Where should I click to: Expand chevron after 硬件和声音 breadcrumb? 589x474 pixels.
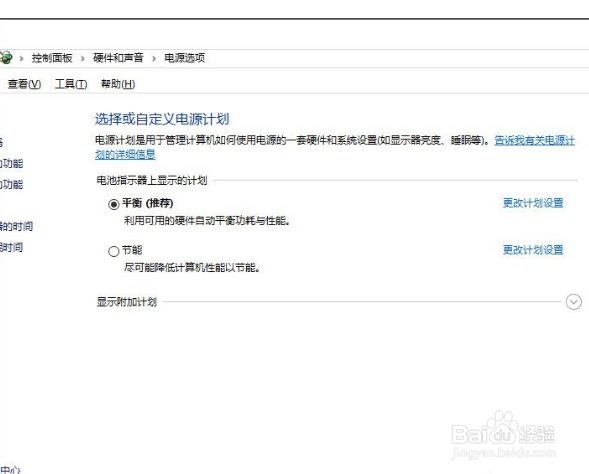[x=154, y=58]
